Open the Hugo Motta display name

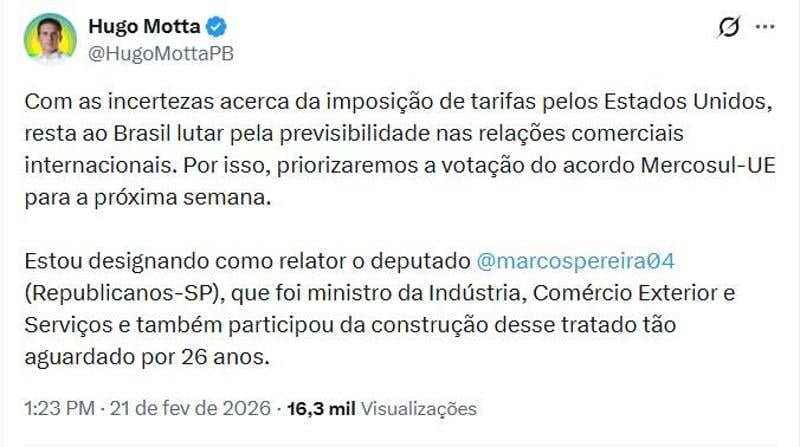143,28
